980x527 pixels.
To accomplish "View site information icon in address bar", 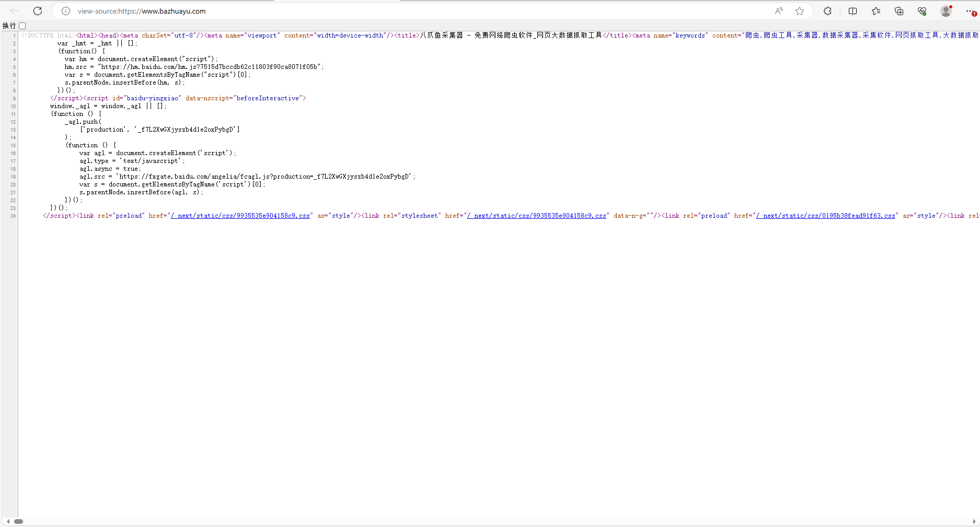I will click(x=66, y=11).
